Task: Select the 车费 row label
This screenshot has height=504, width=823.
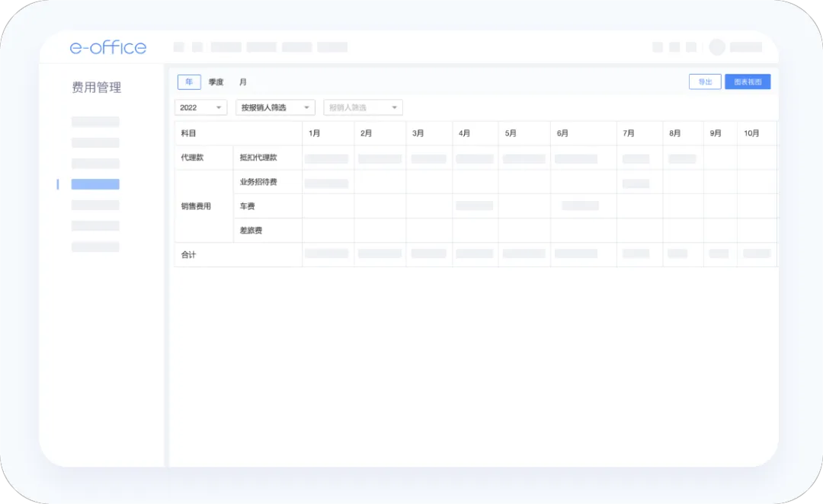Action: point(247,206)
